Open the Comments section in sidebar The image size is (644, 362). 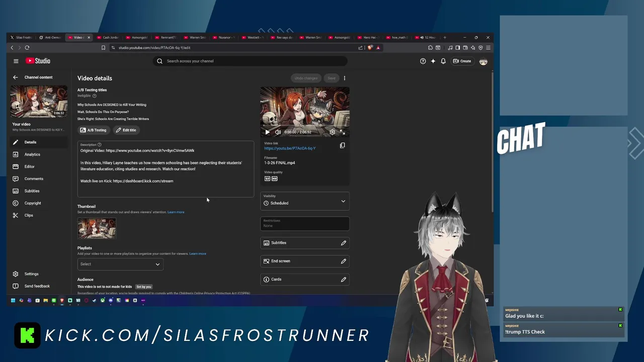pos(38,178)
